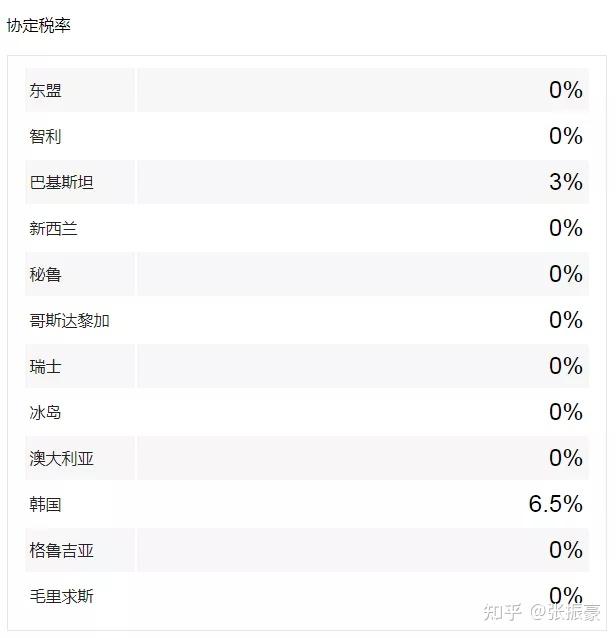
Task: Click the 冰岛 country label
Action: click(x=46, y=413)
